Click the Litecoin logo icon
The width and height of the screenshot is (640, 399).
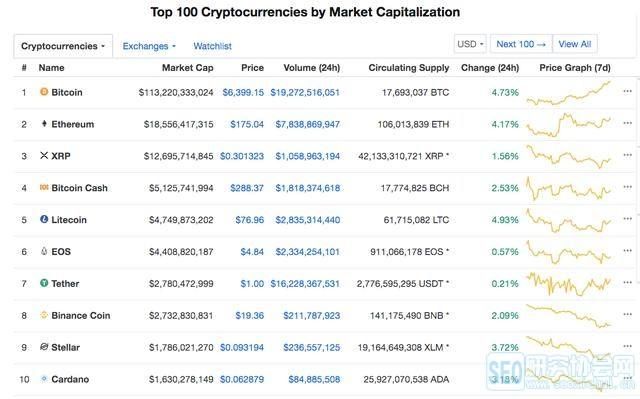pyautogui.click(x=44, y=219)
